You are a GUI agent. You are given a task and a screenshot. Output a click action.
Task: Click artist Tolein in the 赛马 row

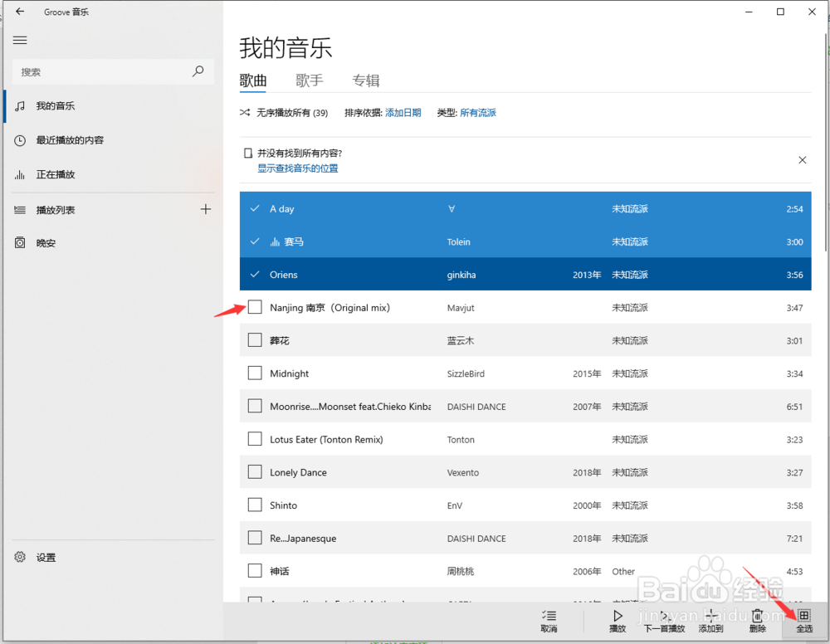[458, 242]
